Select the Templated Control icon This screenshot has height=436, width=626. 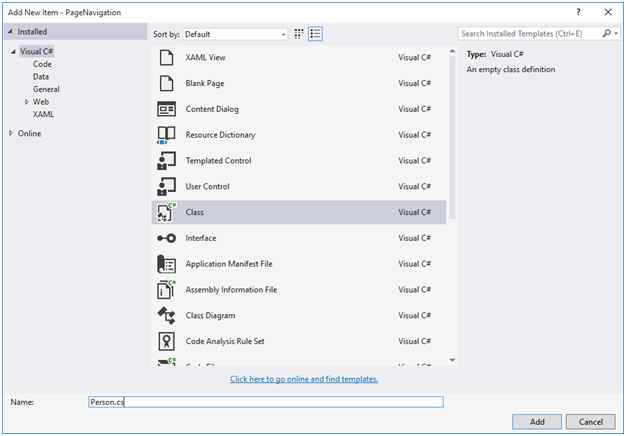[166, 161]
